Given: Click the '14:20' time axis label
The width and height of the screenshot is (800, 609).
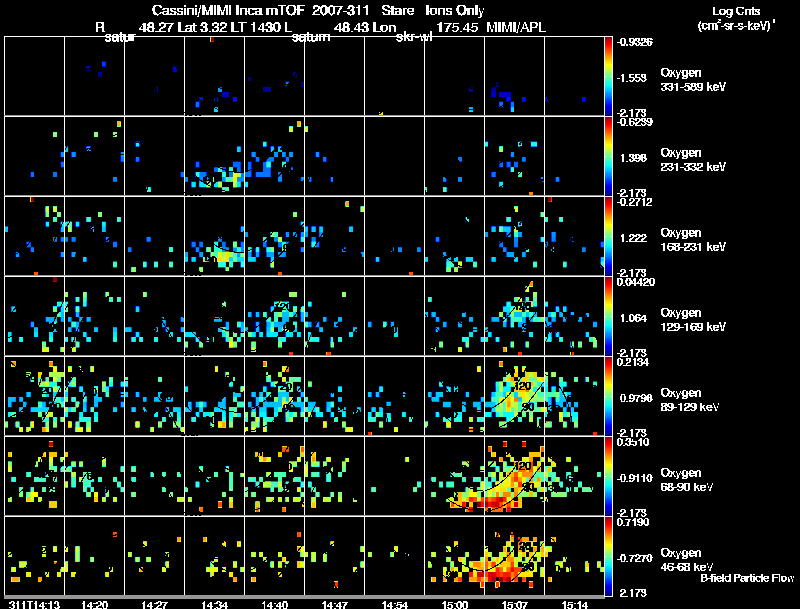Looking at the screenshot, I should tap(94, 605).
